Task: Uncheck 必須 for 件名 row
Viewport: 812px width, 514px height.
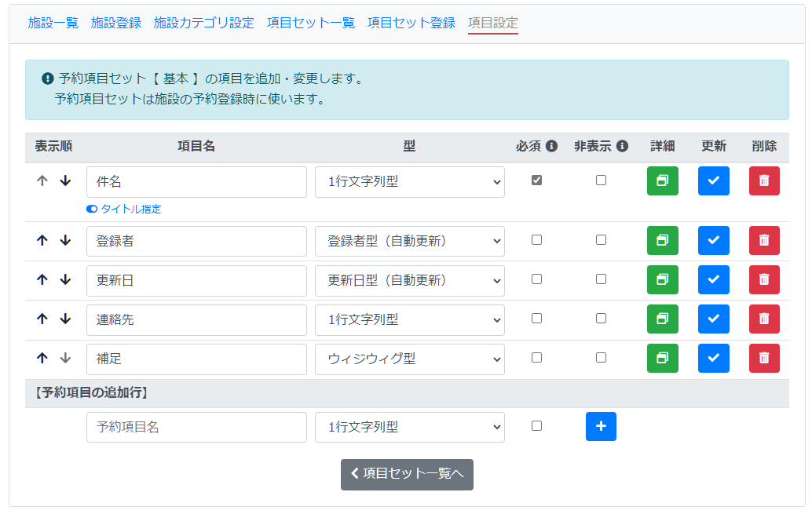Action: [x=536, y=180]
